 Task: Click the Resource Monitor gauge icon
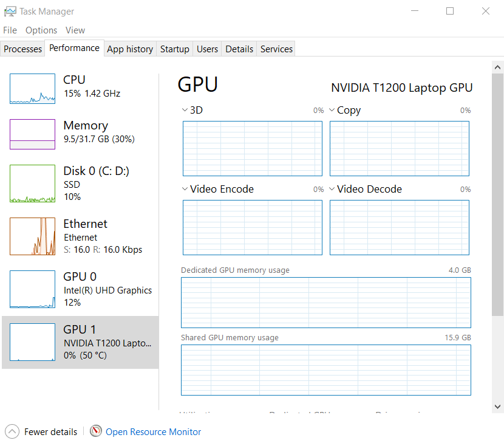point(96,431)
